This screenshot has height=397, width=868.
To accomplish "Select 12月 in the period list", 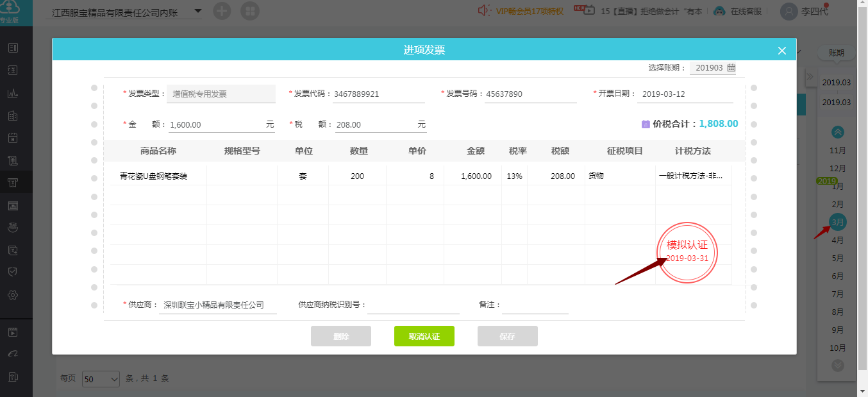I will point(838,168).
